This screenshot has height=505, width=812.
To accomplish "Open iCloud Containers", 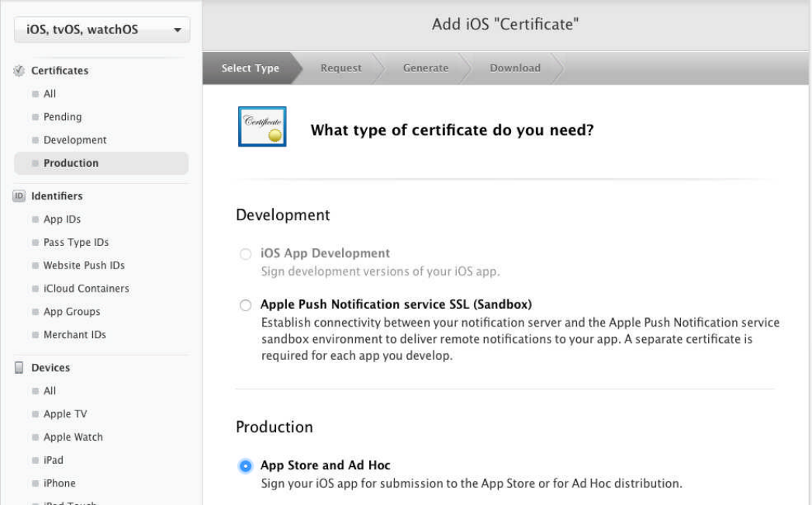I will point(87,289).
